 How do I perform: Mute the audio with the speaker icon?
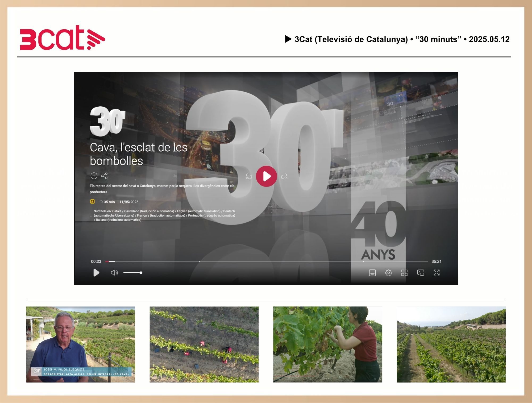114,273
